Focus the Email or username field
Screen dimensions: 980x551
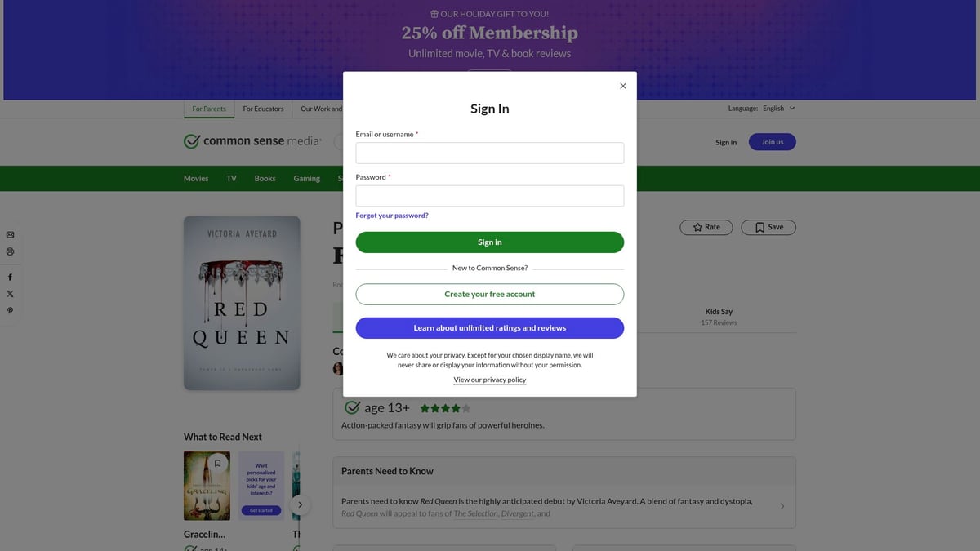point(489,153)
